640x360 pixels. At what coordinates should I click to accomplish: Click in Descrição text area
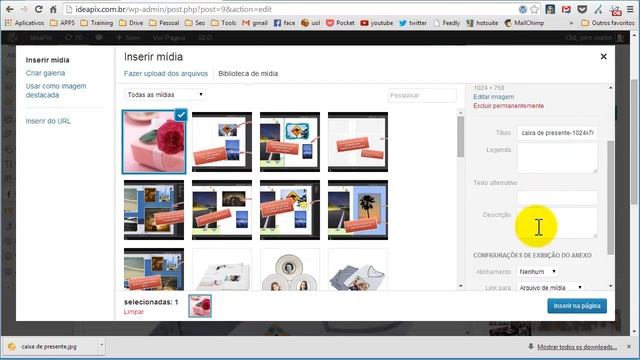point(557,223)
